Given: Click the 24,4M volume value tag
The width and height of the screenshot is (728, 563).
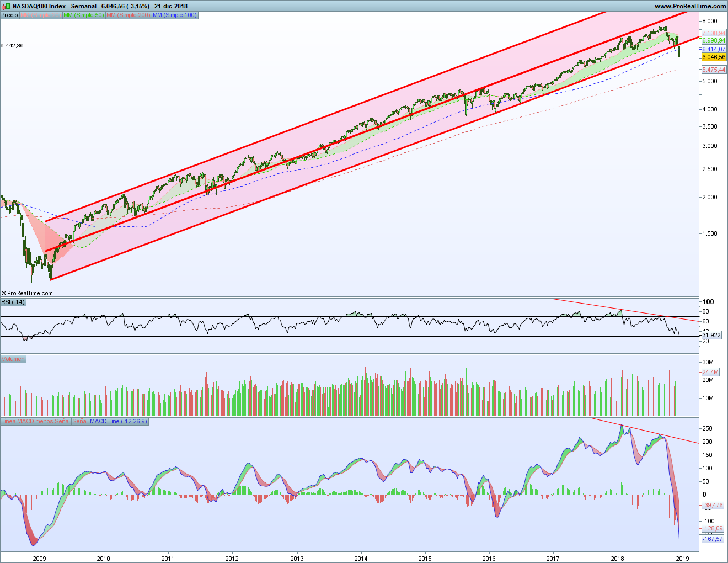Looking at the screenshot, I should point(710,372).
